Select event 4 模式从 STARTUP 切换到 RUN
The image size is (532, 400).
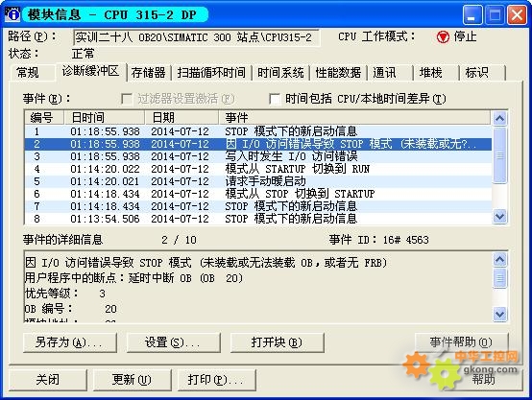[x=258, y=169]
